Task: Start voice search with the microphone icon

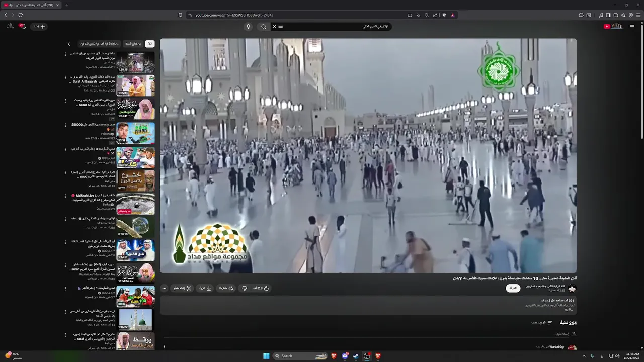Action: tap(248, 27)
